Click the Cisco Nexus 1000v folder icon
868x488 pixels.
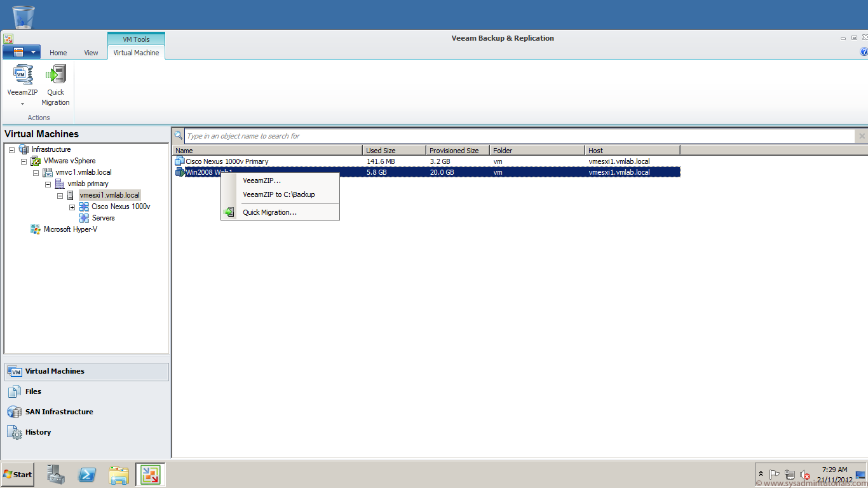coord(84,207)
